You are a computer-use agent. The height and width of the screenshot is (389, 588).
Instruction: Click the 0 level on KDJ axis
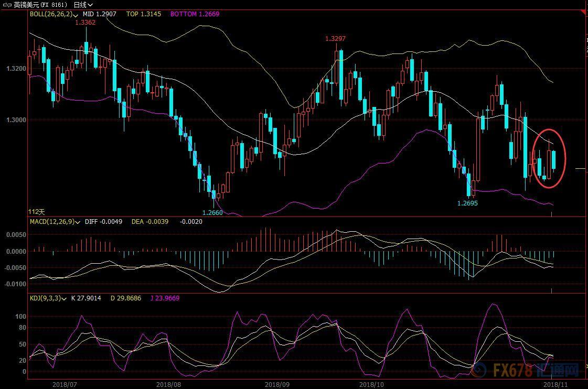[x=24, y=372]
